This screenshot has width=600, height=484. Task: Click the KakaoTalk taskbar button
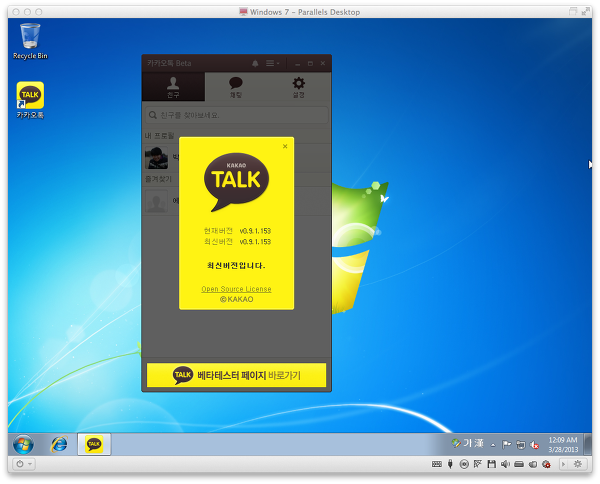(x=94, y=444)
